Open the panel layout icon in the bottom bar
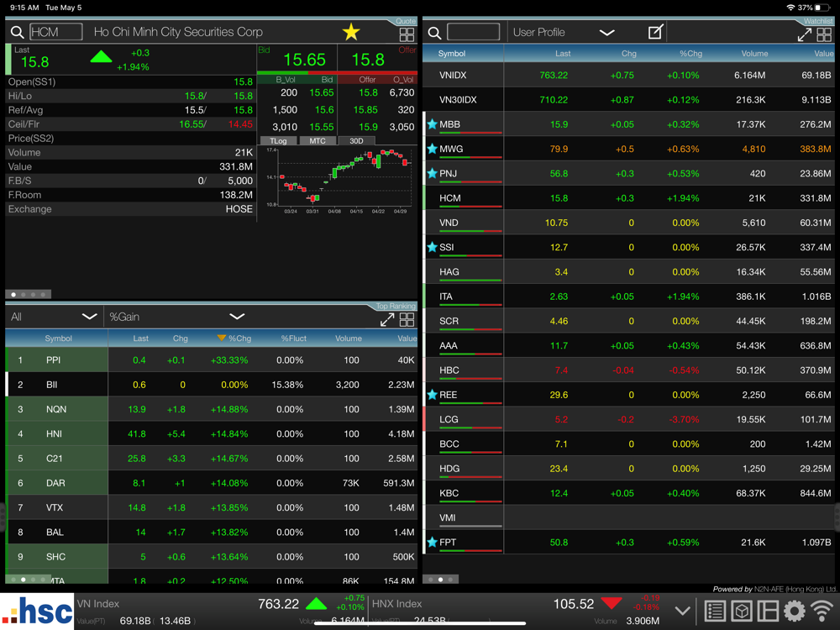The width and height of the screenshot is (840, 630). coord(768,611)
